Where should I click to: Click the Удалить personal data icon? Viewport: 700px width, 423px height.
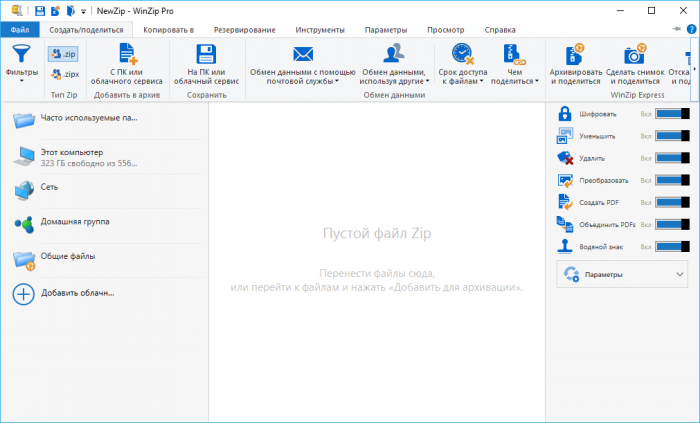[x=565, y=158]
